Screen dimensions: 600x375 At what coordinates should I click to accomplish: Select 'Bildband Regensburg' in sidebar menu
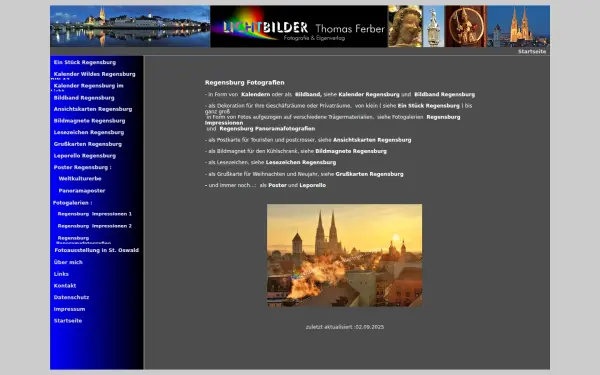click(x=84, y=98)
